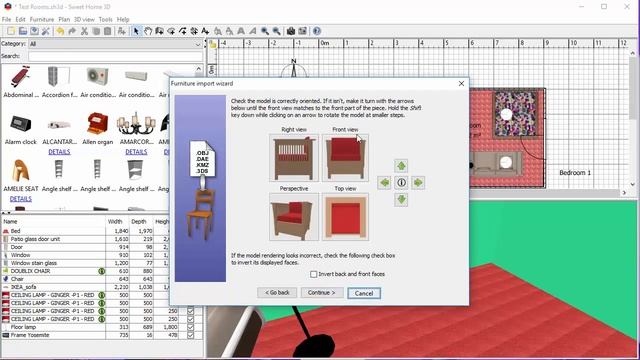Viewport: 640px width, 360px height.
Task: Click the Zoom out magnifier icon
Action: [x=276, y=31]
